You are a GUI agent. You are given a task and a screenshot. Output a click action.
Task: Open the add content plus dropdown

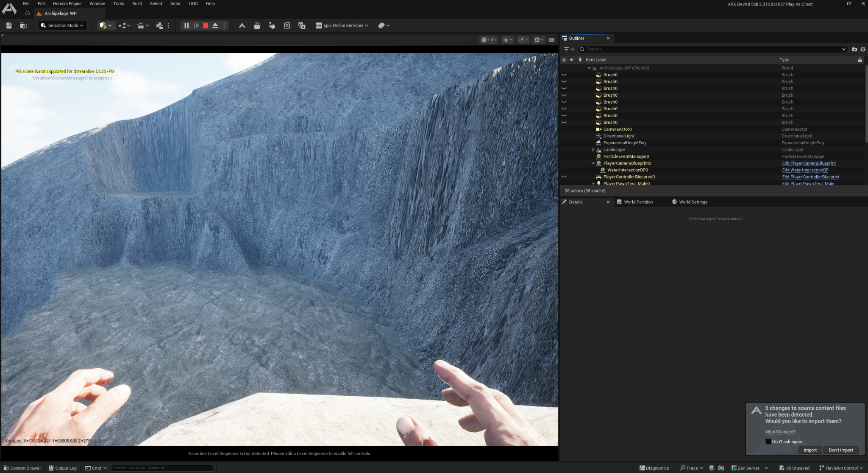point(106,25)
